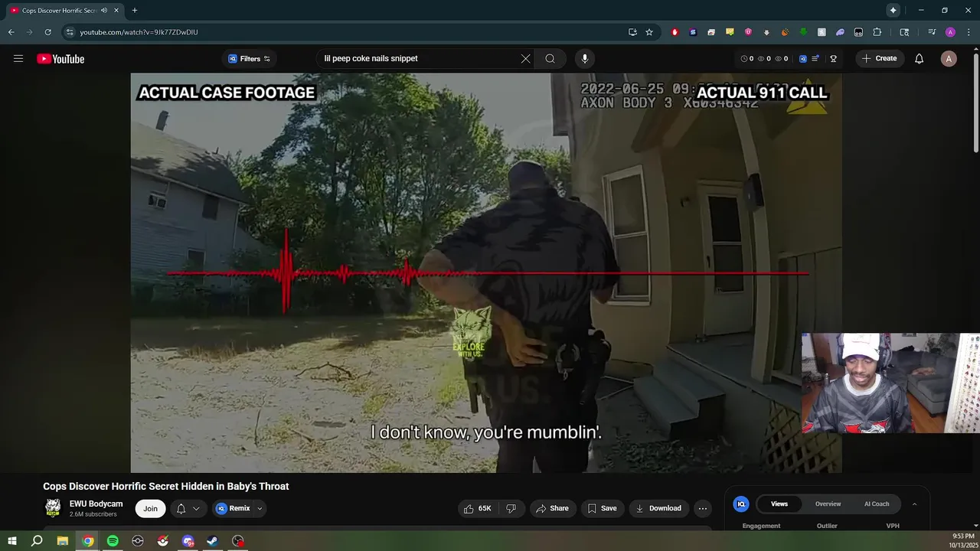Mute the tab via speaker icon

click(x=104, y=11)
